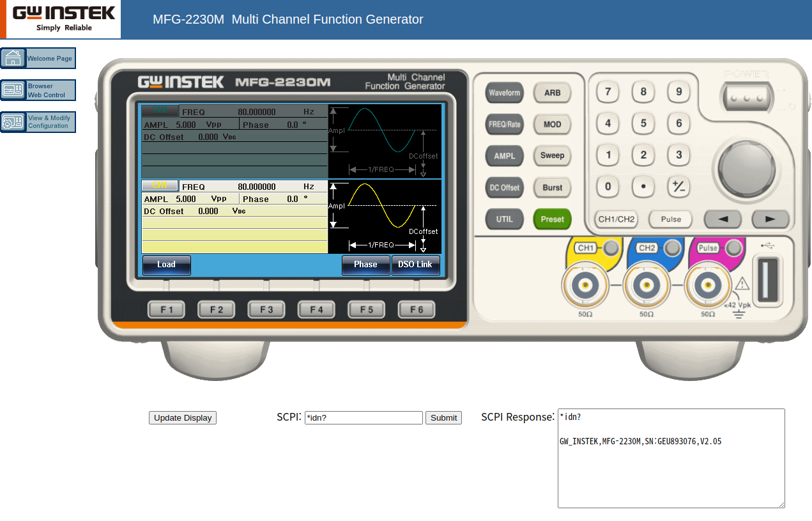Open View & Modify Configuration item
This screenshot has height=521, width=812.
coord(38,122)
